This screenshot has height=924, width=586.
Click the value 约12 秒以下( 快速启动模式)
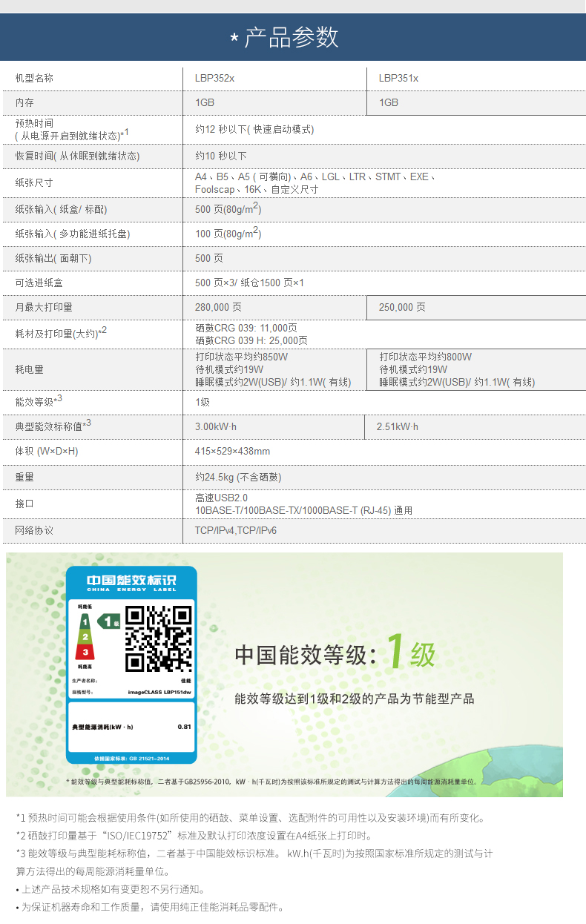(254, 129)
